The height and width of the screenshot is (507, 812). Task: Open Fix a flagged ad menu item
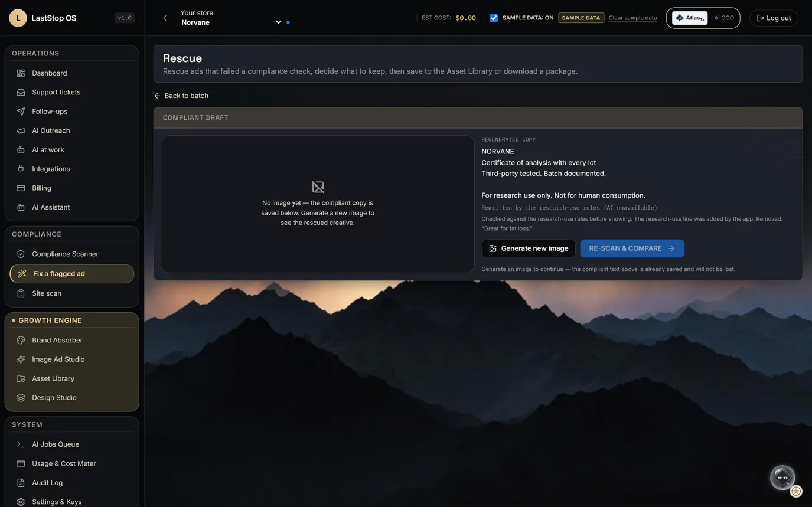(72, 274)
